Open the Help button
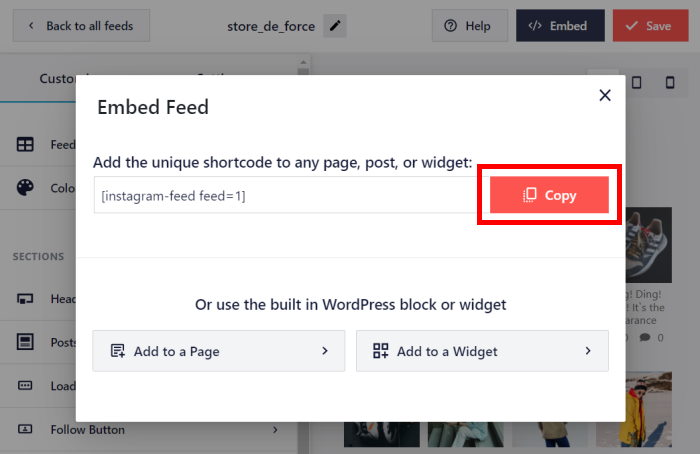Screen dimensions: 700x454 [x=468, y=26]
